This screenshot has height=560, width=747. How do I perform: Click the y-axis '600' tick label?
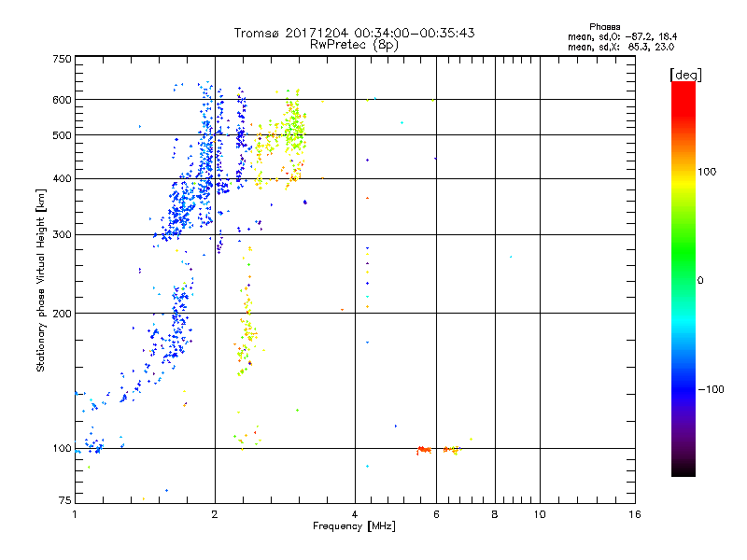tap(62, 100)
